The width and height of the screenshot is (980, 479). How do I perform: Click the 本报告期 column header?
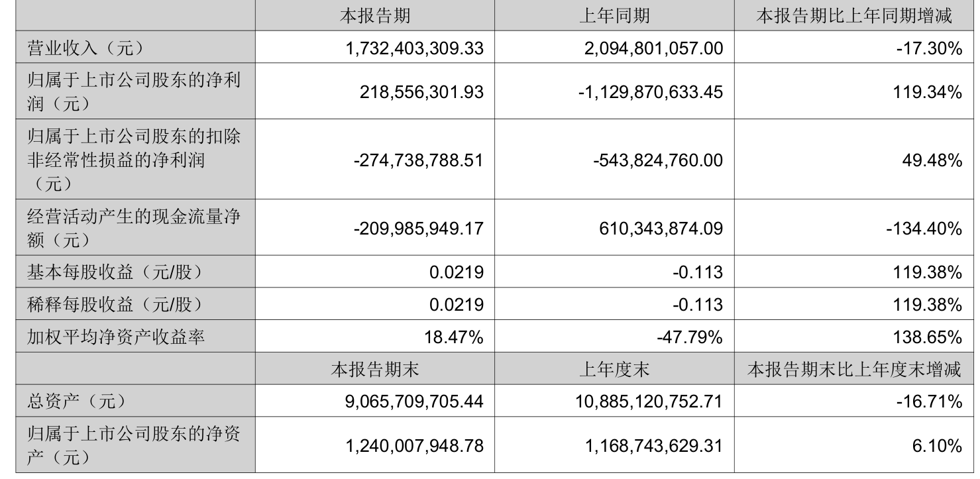pyautogui.click(x=375, y=17)
